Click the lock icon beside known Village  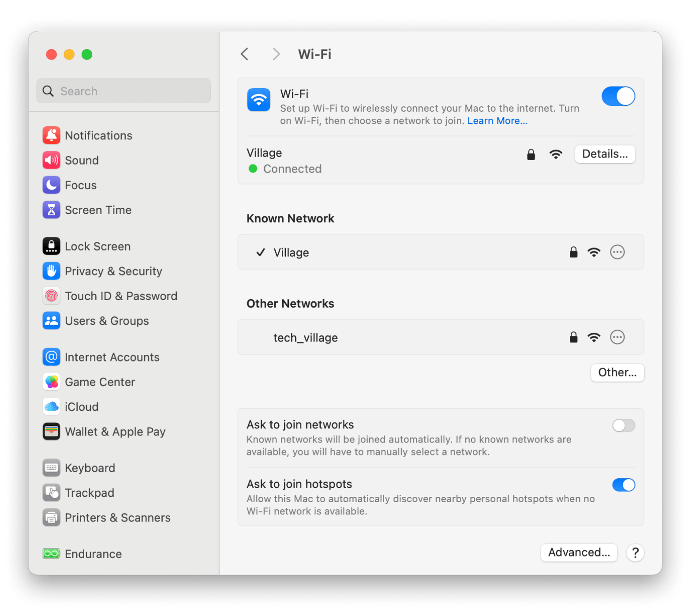pos(573,252)
